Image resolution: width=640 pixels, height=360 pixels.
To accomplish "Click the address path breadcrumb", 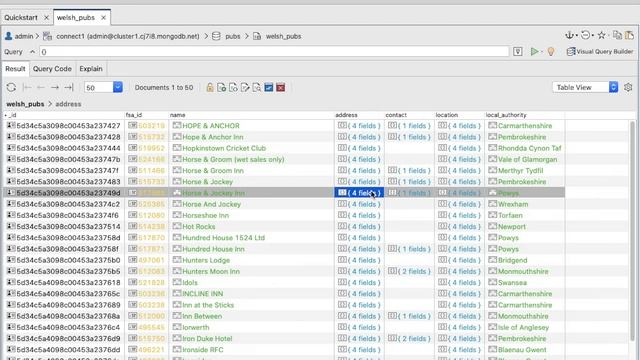I will pyautogui.click(x=68, y=104).
